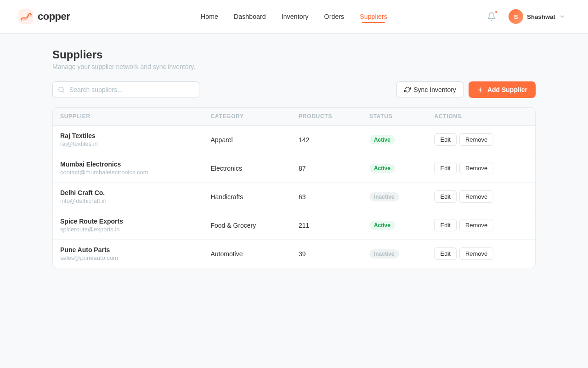This screenshot has height=368, width=588.
Task: Click the copper logo icon
Action: [x=26, y=17]
